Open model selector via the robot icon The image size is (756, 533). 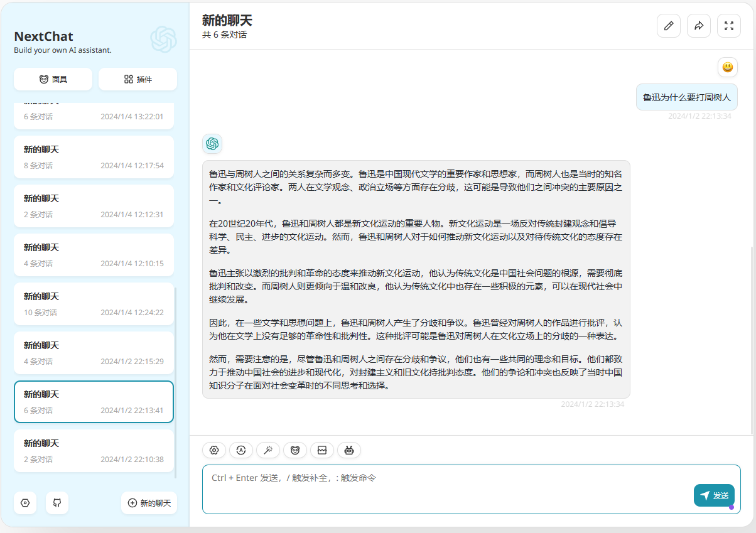tap(349, 450)
